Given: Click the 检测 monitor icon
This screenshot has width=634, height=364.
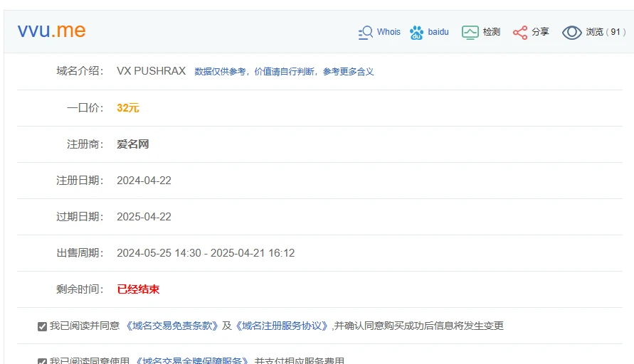Looking at the screenshot, I should point(470,32).
